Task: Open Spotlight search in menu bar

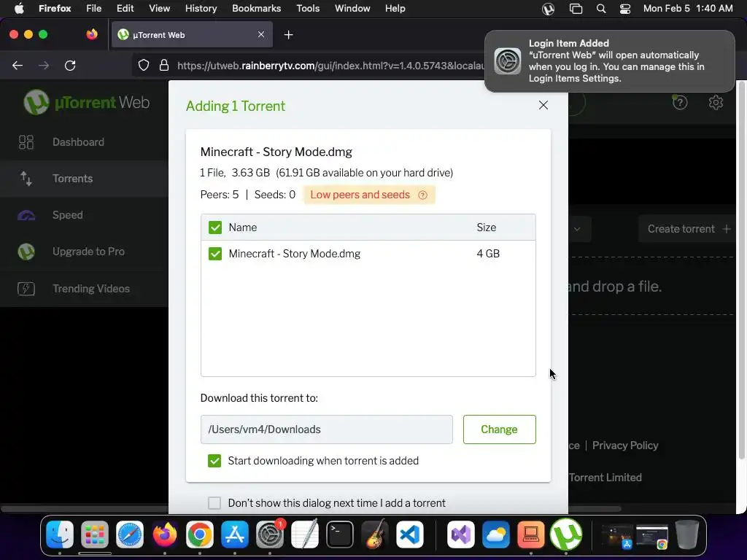Action: (601, 9)
